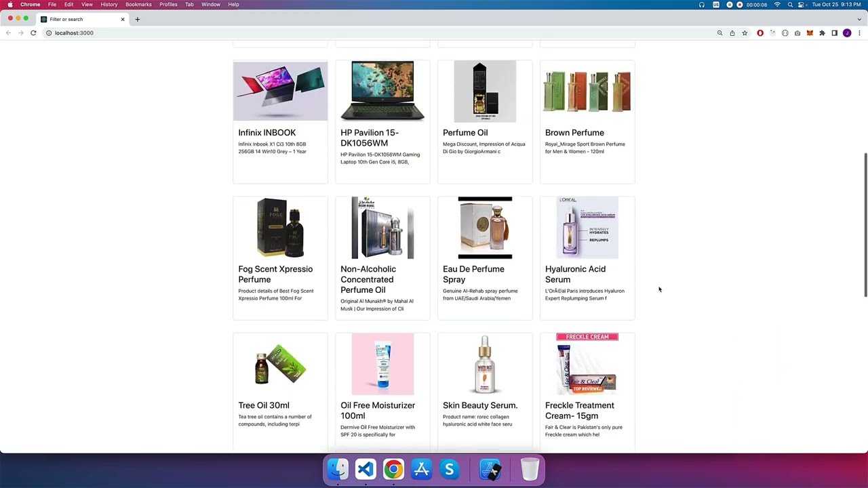Click the browser forward arrow

pyautogui.click(x=20, y=33)
